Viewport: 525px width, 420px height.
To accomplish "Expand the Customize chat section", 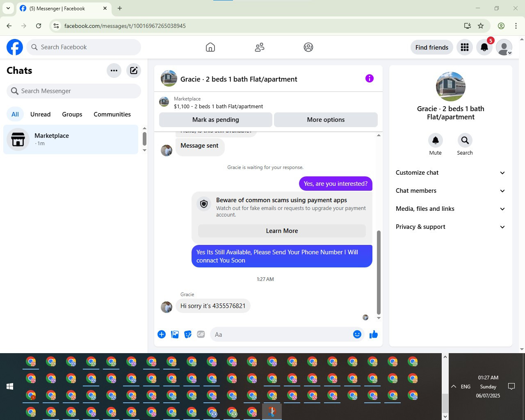I will pos(450,173).
